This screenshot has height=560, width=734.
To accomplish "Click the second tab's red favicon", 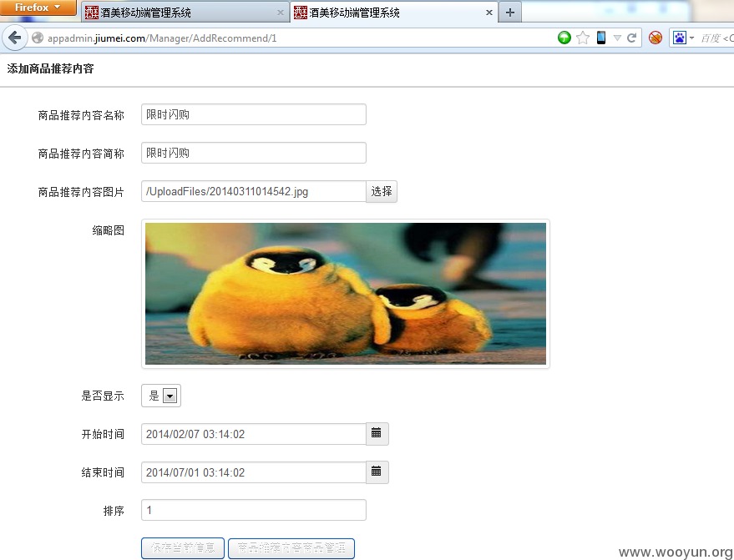I will 301,13.
